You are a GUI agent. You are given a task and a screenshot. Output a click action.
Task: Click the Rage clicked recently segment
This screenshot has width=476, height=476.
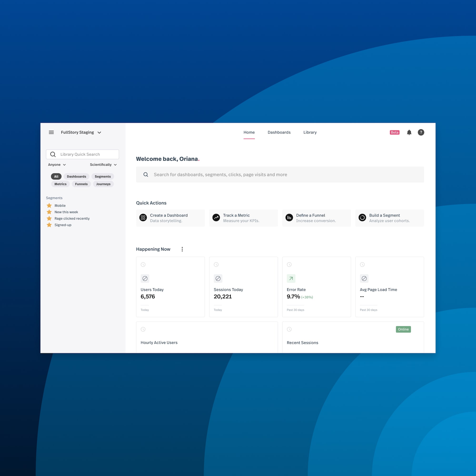(x=71, y=218)
